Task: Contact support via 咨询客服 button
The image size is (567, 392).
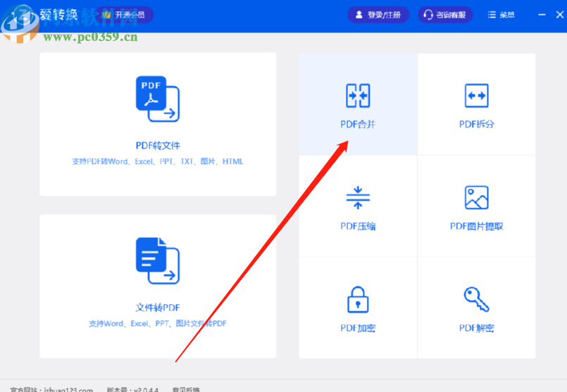Action: 445,15
